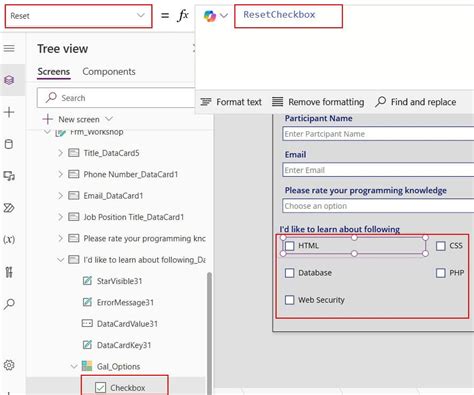Select Job Position Title_DataCard1 in tree

133,217
